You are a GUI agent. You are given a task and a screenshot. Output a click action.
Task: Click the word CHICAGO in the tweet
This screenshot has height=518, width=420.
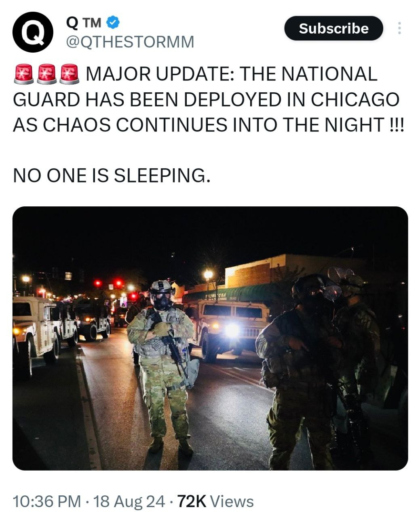[x=355, y=100]
